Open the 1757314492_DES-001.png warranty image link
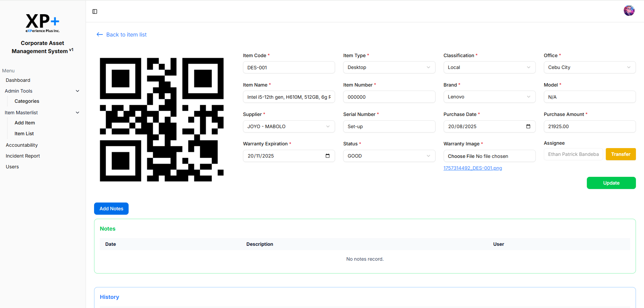 [x=472, y=168]
